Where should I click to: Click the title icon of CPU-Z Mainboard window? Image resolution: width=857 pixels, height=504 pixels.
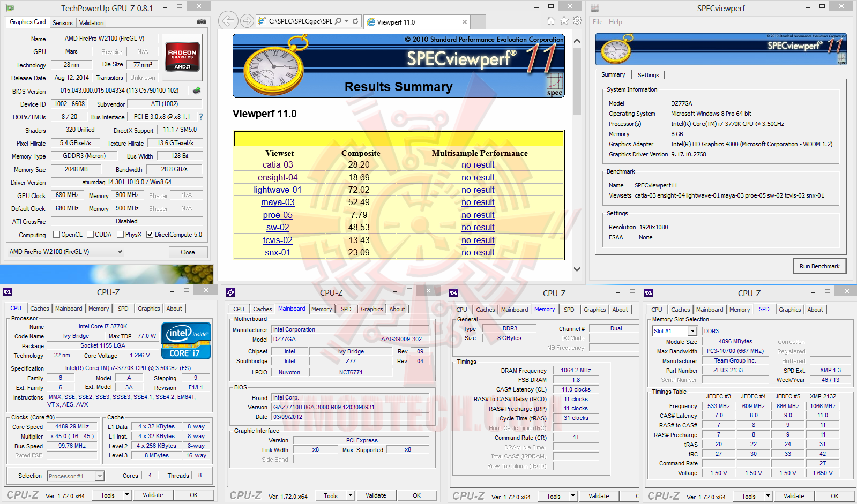[230, 292]
